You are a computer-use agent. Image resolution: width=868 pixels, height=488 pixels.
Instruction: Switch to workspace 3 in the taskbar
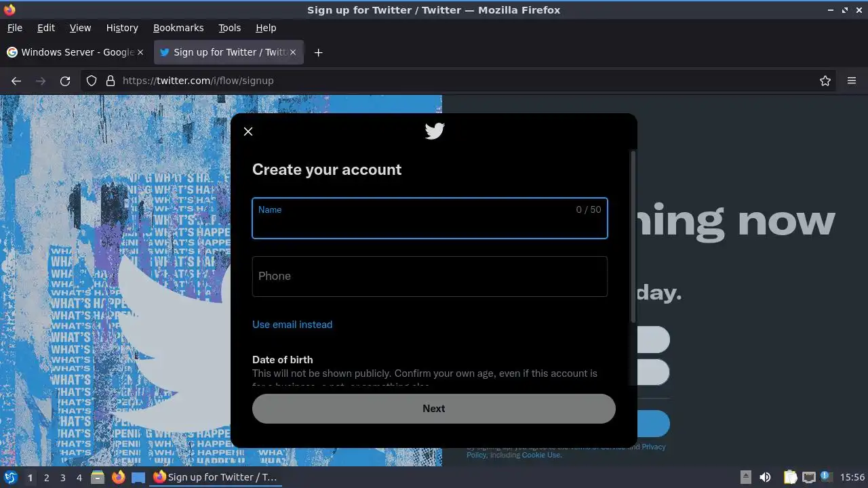tap(62, 477)
